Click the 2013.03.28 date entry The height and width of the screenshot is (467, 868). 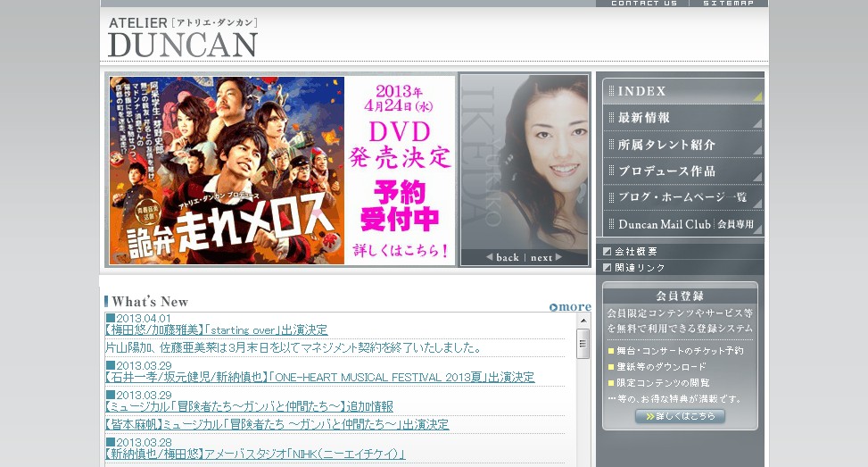point(139,443)
